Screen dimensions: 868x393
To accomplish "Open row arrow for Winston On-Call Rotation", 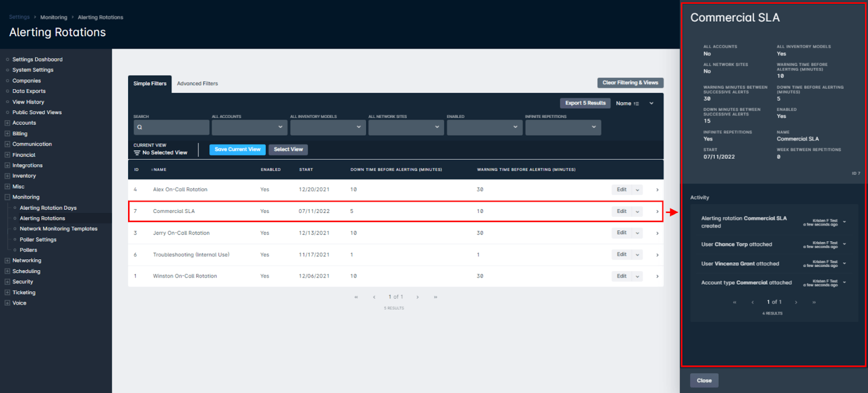I will 657,276.
